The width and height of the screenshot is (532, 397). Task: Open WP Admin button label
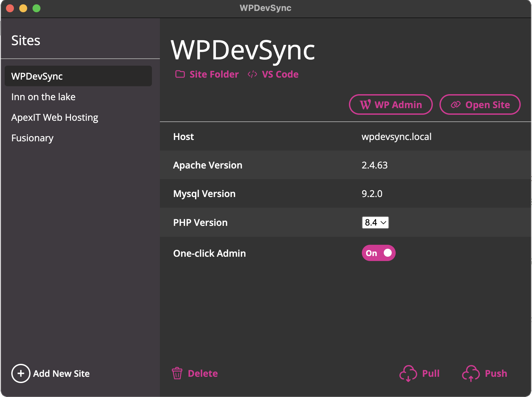click(x=398, y=105)
